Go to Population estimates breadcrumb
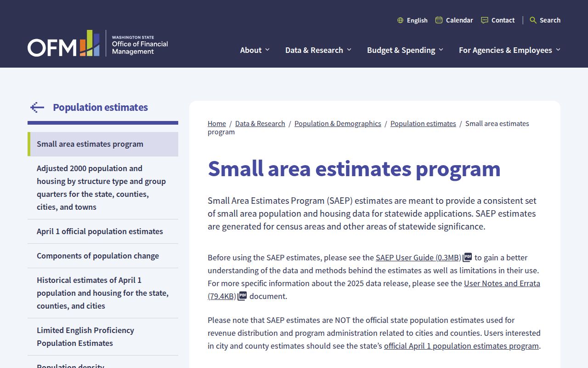This screenshot has height=368, width=588. [423, 123]
